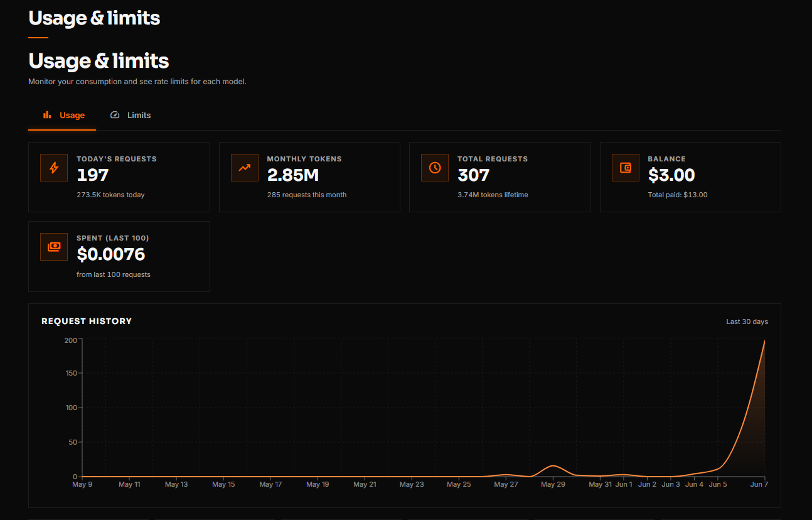Click the Monthly Tokens card title

click(304, 159)
